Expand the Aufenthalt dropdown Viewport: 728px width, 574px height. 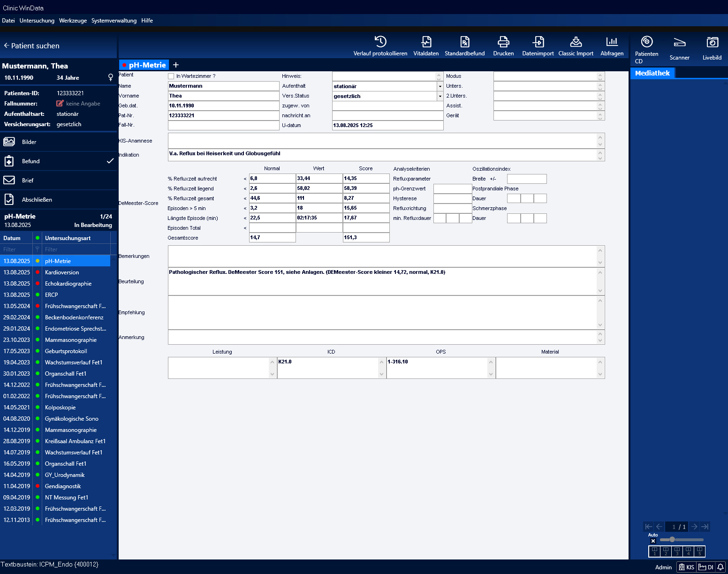440,86
